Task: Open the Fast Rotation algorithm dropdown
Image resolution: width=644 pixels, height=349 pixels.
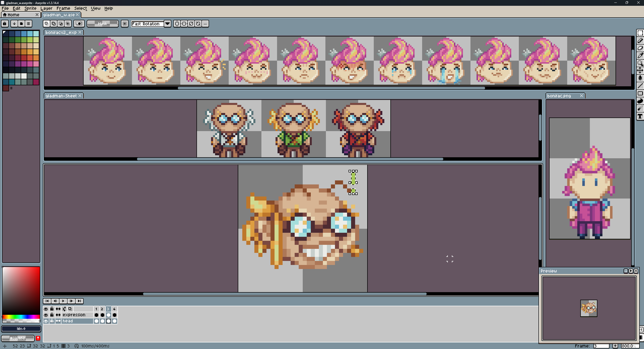Action: 167,24
